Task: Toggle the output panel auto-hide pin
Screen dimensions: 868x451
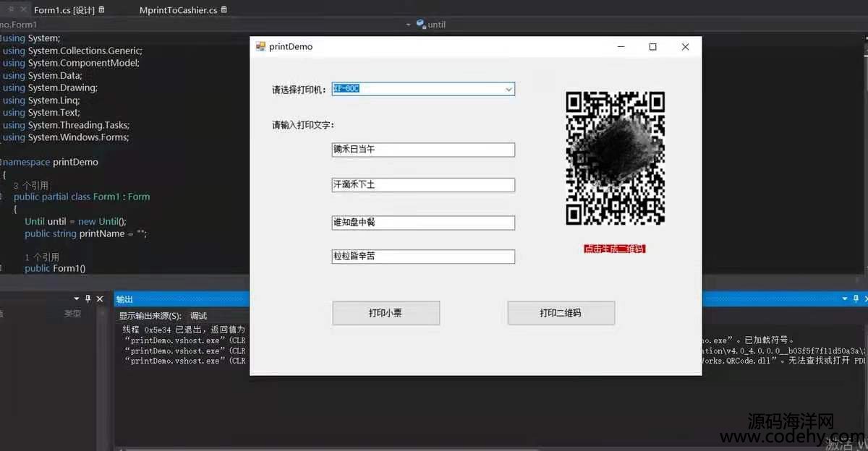Action: [856, 298]
